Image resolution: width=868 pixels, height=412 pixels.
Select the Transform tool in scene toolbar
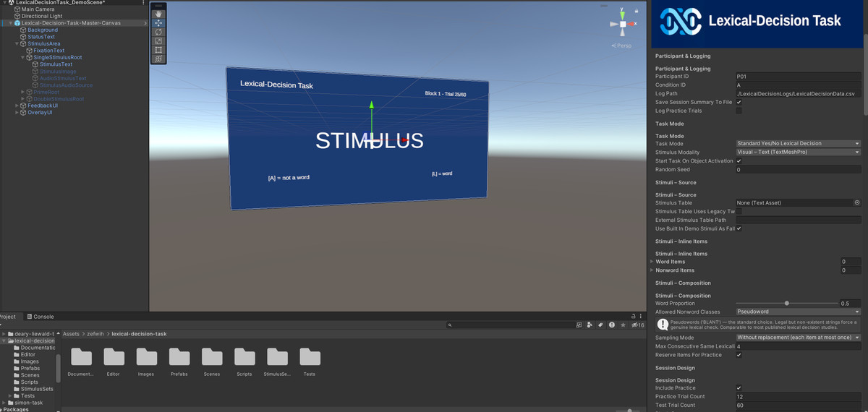tap(158, 59)
